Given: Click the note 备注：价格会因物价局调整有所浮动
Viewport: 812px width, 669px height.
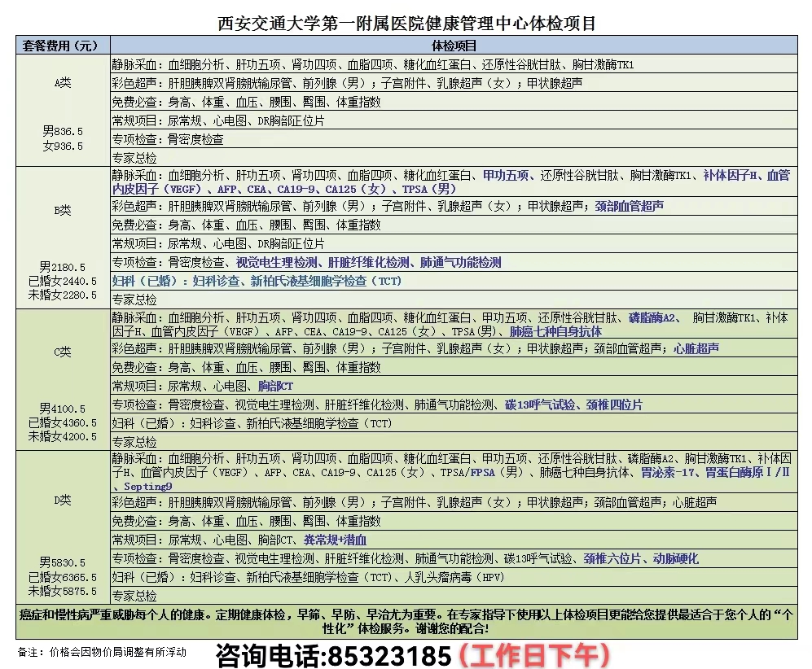Looking at the screenshot, I should 102,653.
